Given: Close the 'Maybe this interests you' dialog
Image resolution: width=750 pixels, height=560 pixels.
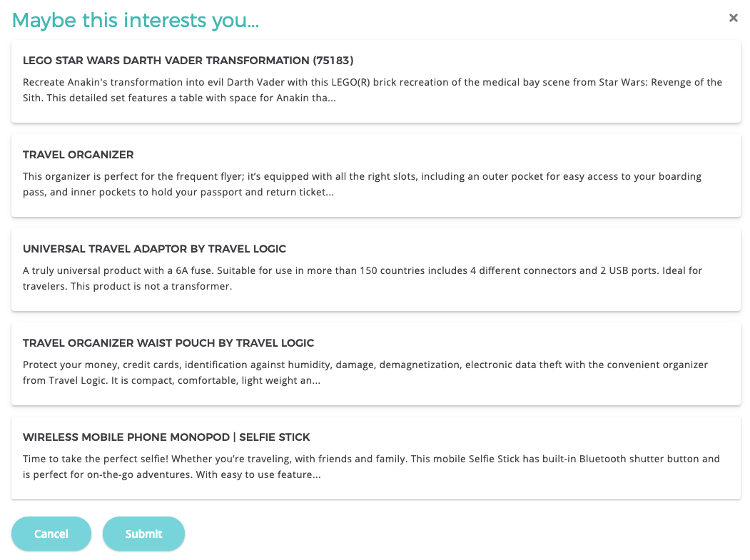Looking at the screenshot, I should (733, 19).
